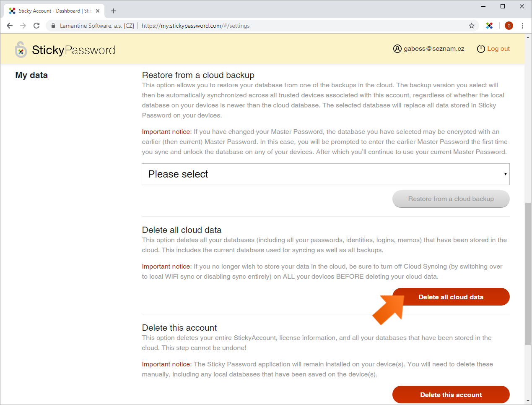Click the Delete this account heading
Screen dimensions: 532x405
tap(179, 328)
